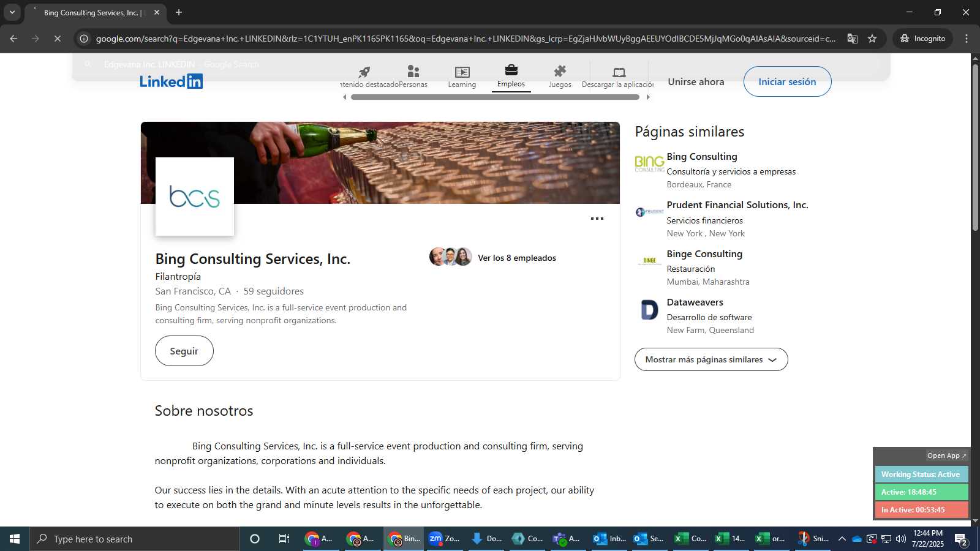Expand Mostrar más páginas similares

tap(711, 359)
